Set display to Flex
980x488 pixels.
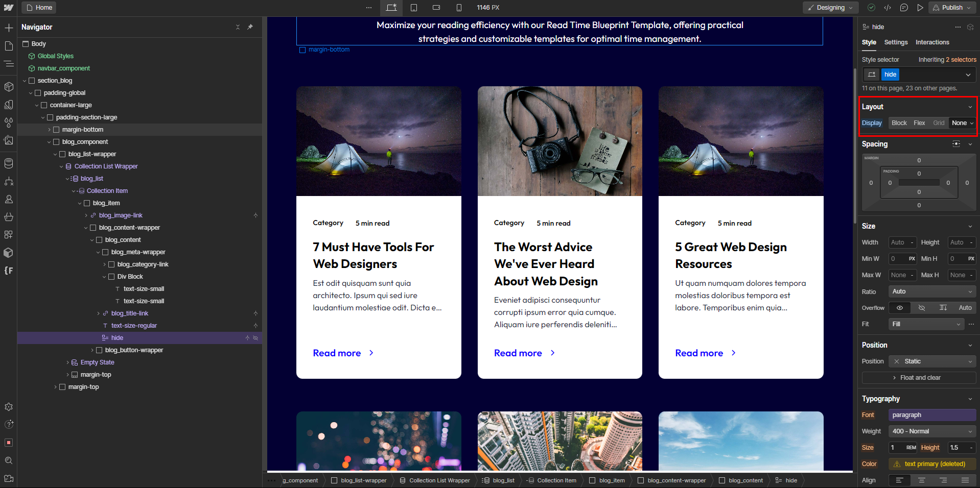click(919, 123)
